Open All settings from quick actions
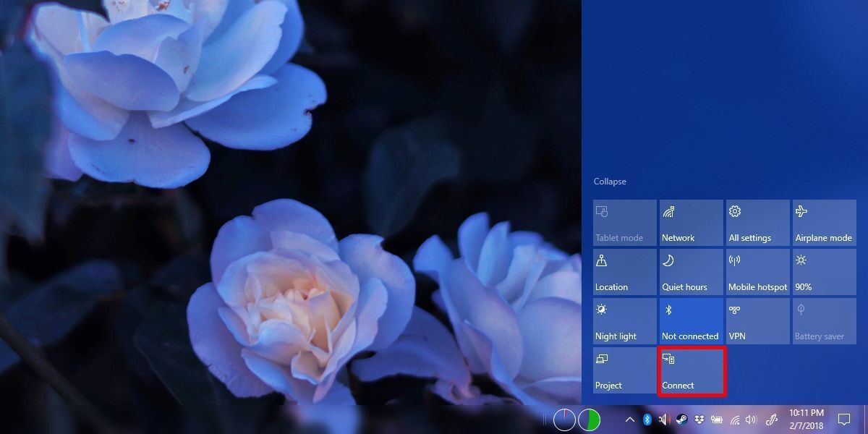868x434 pixels. (x=757, y=222)
